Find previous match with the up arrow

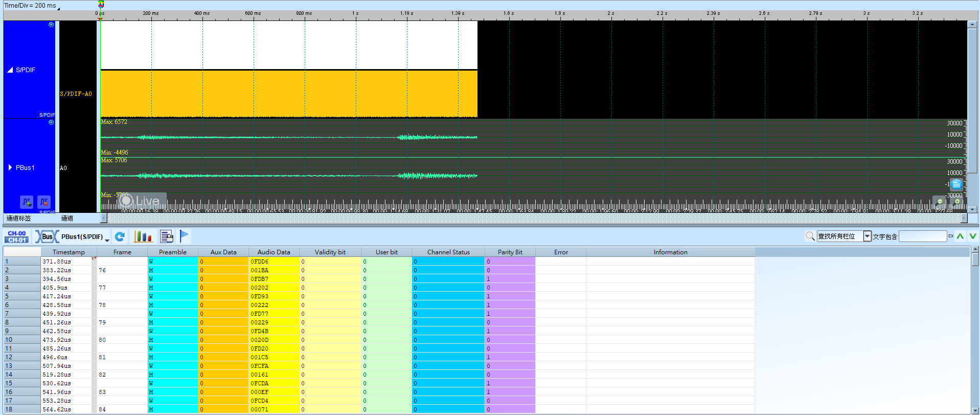[x=960, y=236]
